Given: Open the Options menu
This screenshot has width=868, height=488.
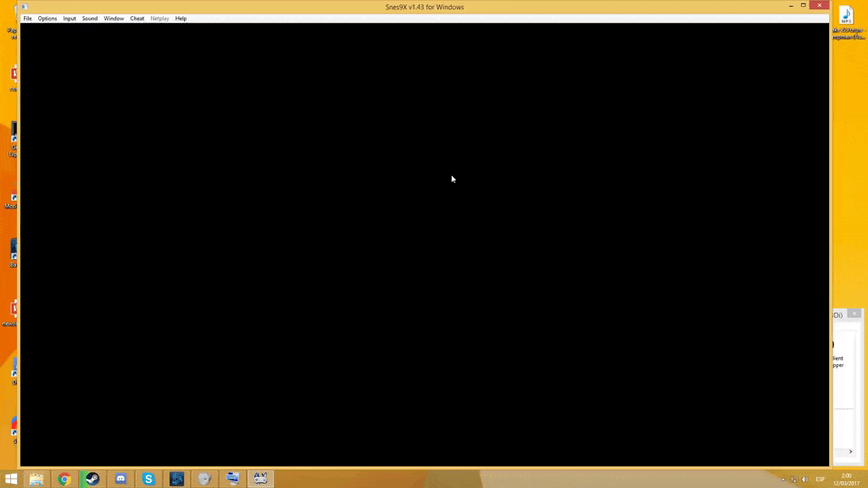Looking at the screenshot, I should [x=47, y=18].
